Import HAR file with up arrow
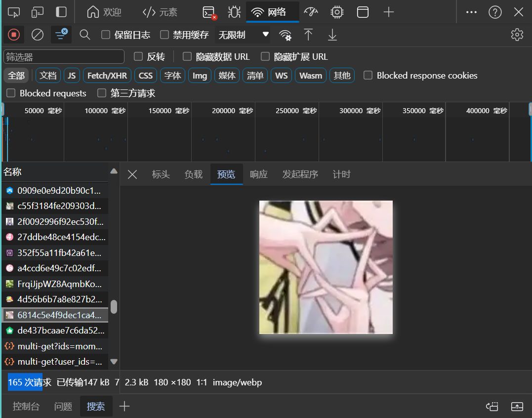 (308, 35)
